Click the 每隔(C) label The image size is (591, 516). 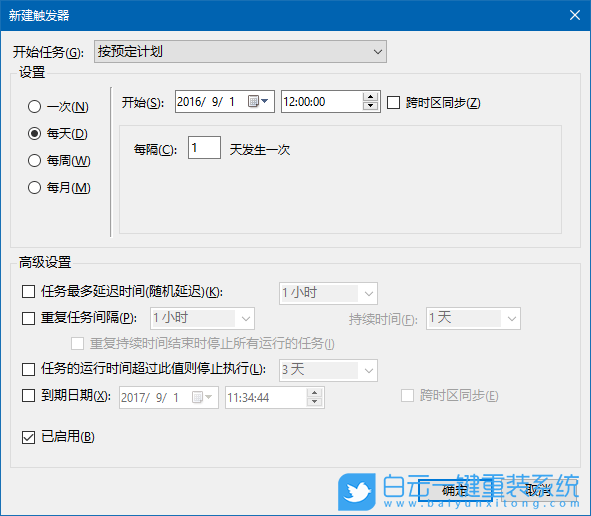(x=155, y=150)
